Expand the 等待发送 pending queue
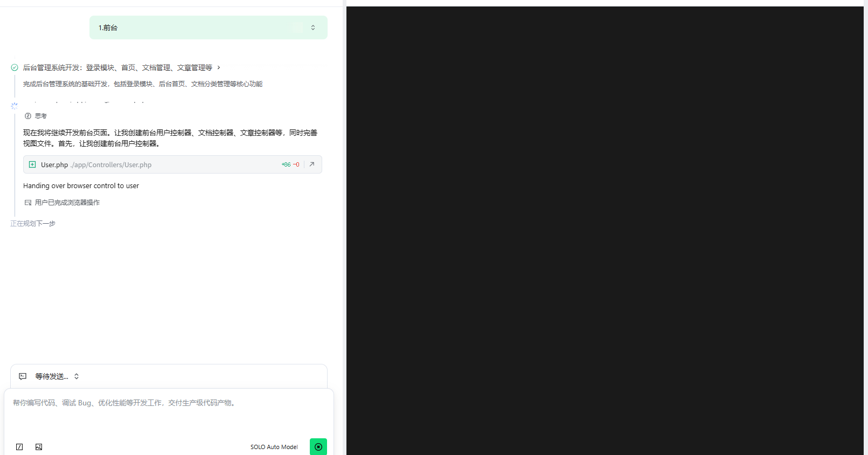 point(77,376)
